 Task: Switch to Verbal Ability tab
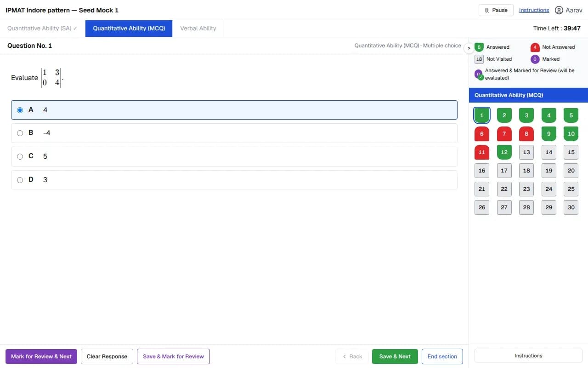click(x=198, y=29)
